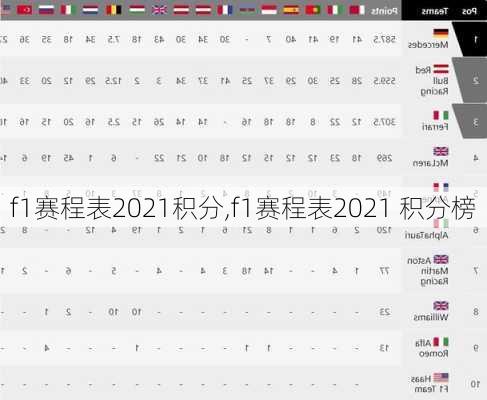Image resolution: width=487 pixels, height=400 pixels.
Task: Click the Russia flag in the header row
Action: 46,10
